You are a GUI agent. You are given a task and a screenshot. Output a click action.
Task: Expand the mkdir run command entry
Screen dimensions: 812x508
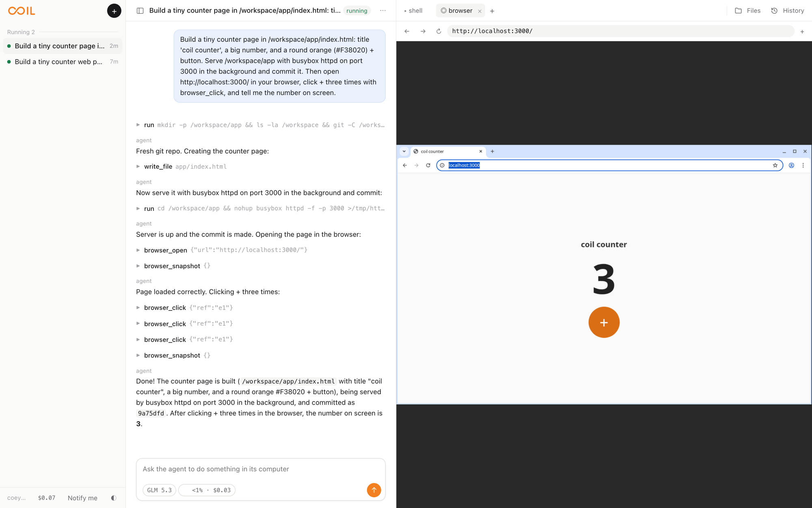coord(260,125)
